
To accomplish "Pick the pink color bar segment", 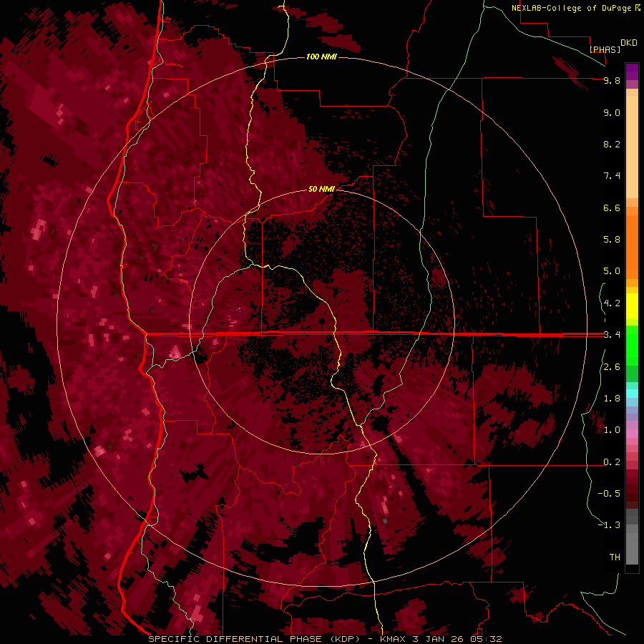I will point(632,434).
